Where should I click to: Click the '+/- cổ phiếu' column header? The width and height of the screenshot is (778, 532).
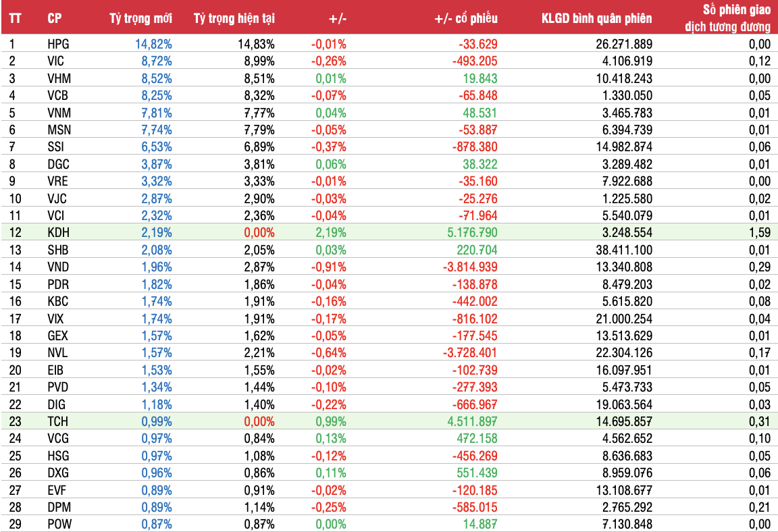point(466,18)
